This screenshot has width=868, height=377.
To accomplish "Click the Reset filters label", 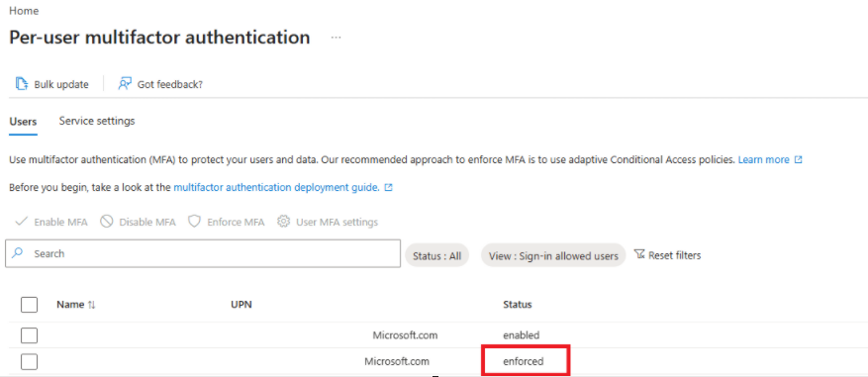I will (675, 255).
